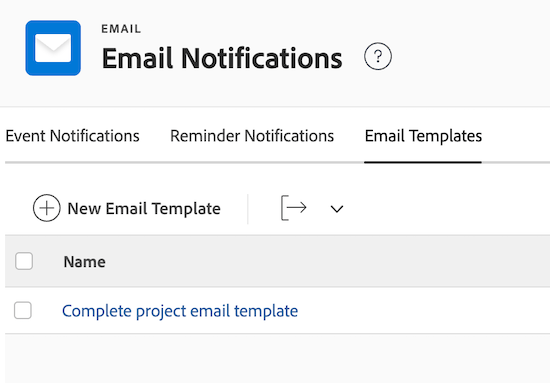Click the EMAIL breadcrumb label
Screen dimensions: 550x383
pyautogui.click(x=121, y=29)
